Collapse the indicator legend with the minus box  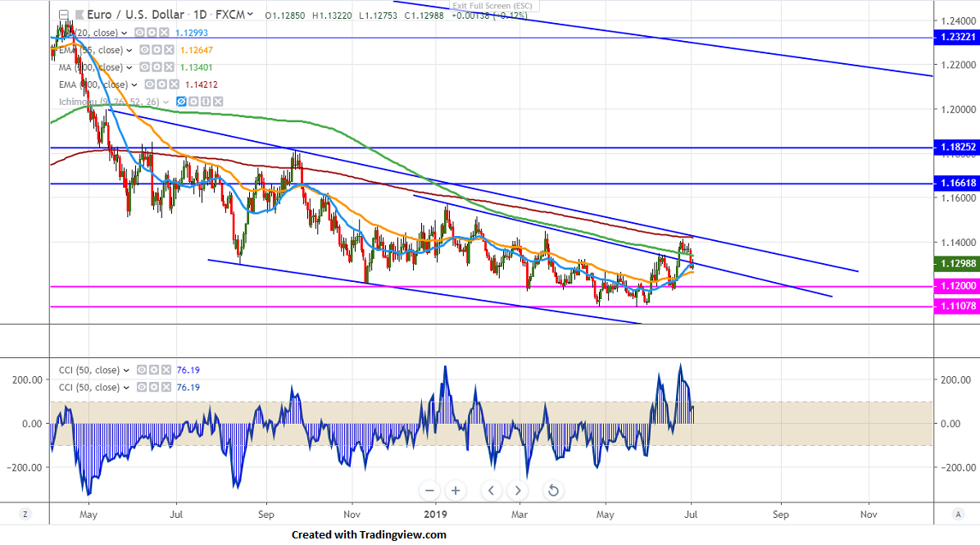click(x=63, y=15)
